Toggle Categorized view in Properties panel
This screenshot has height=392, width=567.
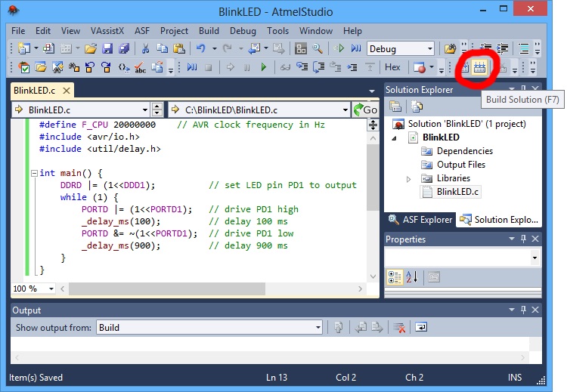(395, 276)
